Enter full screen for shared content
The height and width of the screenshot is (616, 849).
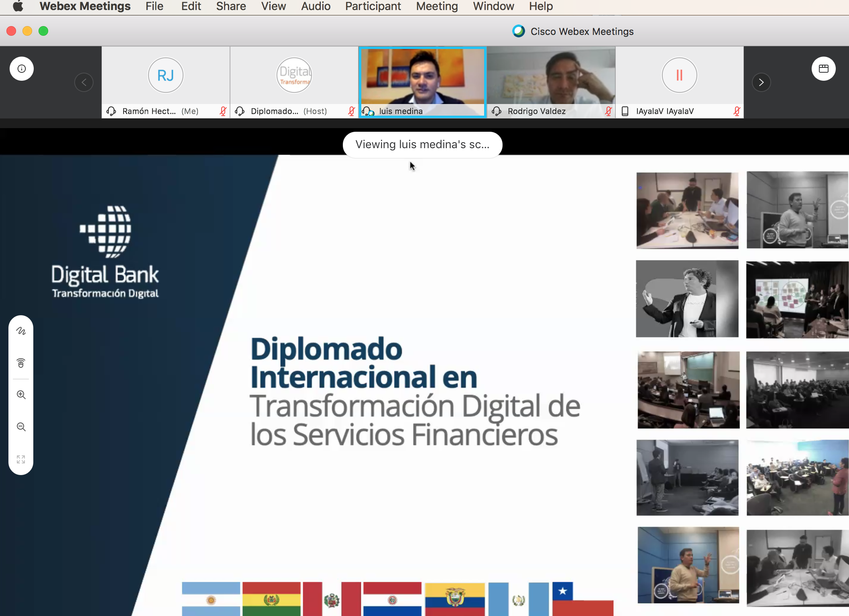[21, 459]
